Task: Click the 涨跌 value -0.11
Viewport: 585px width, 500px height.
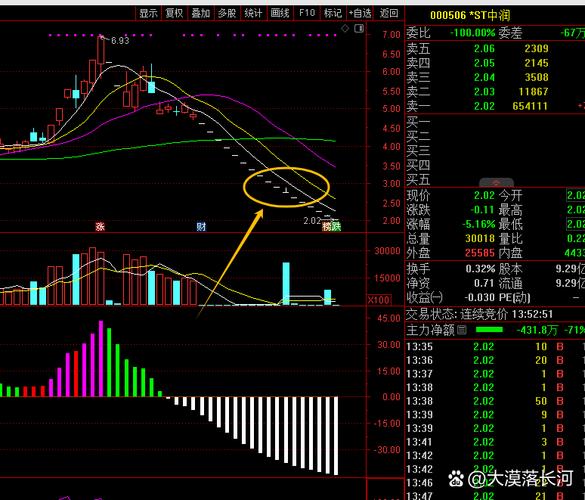Action: pyautogui.click(x=482, y=210)
